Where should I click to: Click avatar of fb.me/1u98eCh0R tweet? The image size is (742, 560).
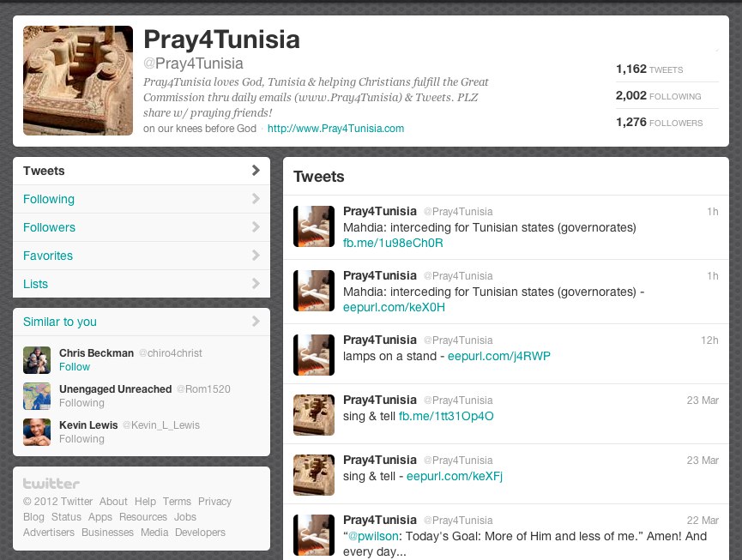314,226
